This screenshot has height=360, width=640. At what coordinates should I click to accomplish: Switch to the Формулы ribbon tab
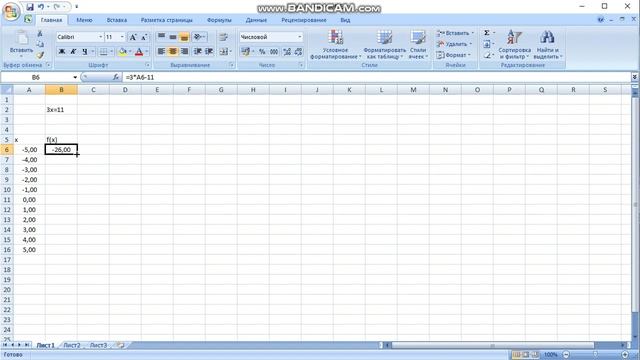219,20
